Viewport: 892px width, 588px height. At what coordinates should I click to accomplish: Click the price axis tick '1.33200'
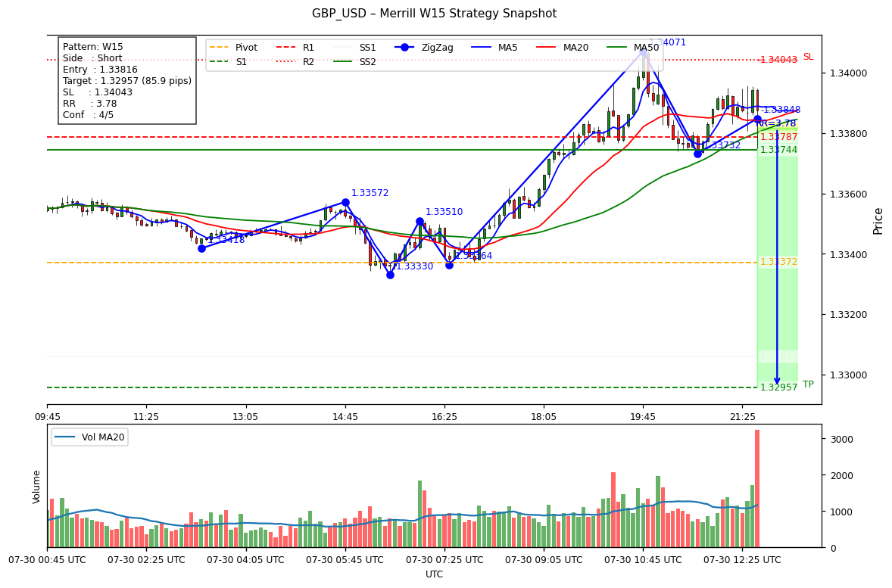(x=847, y=315)
